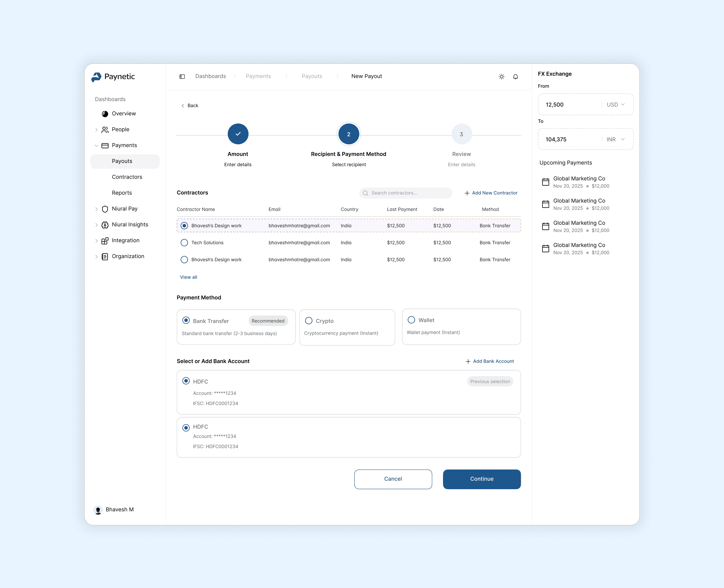The width and height of the screenshot is (724, 588).
Task: Open the USD currency dropdown
Action: coord(616,105)
